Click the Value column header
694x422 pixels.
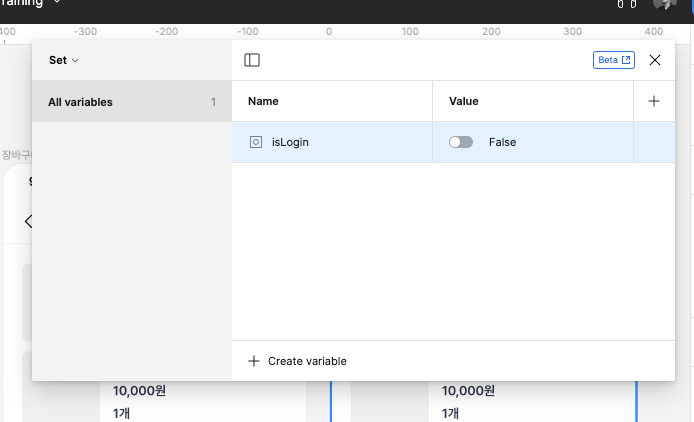click(463, 101)
